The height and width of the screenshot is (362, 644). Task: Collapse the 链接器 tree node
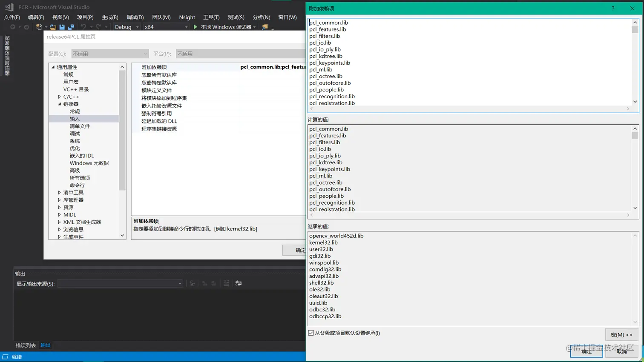point(60,104)
